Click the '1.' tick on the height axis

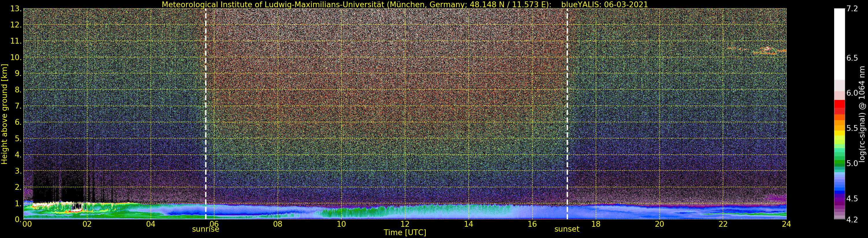(18, 203)
